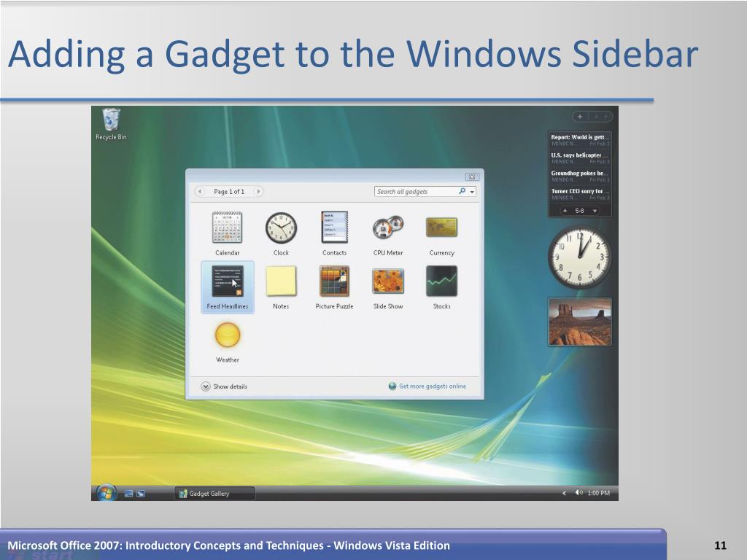Click the Page 1 of 1 label
The image size is (747, 560).
[229, 192]
